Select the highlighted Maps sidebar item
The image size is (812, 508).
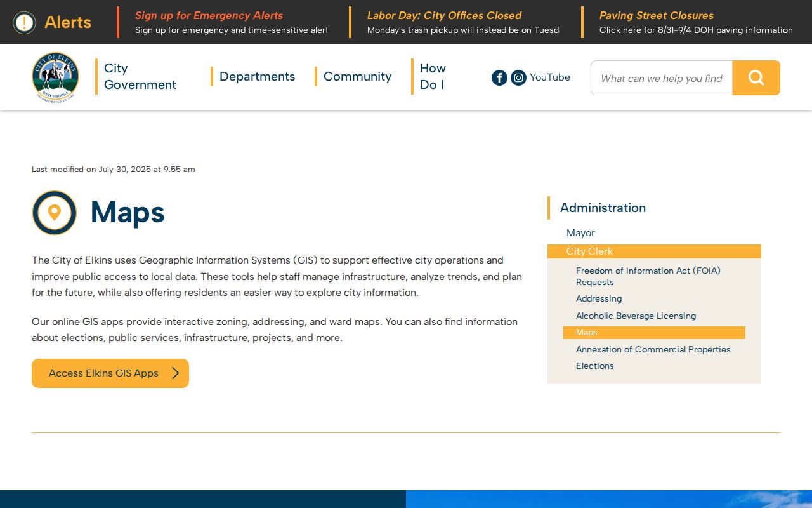pyautogui.click(x=654, y=333)
